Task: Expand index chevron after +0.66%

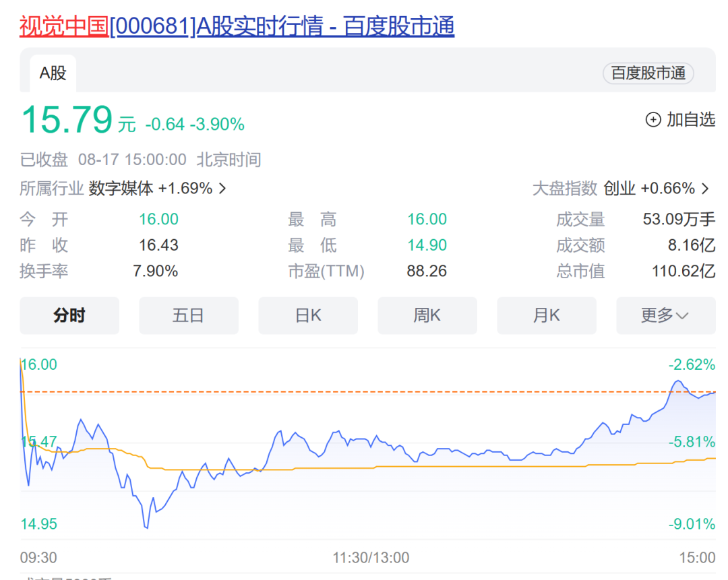Action: (x=705, y=189)
